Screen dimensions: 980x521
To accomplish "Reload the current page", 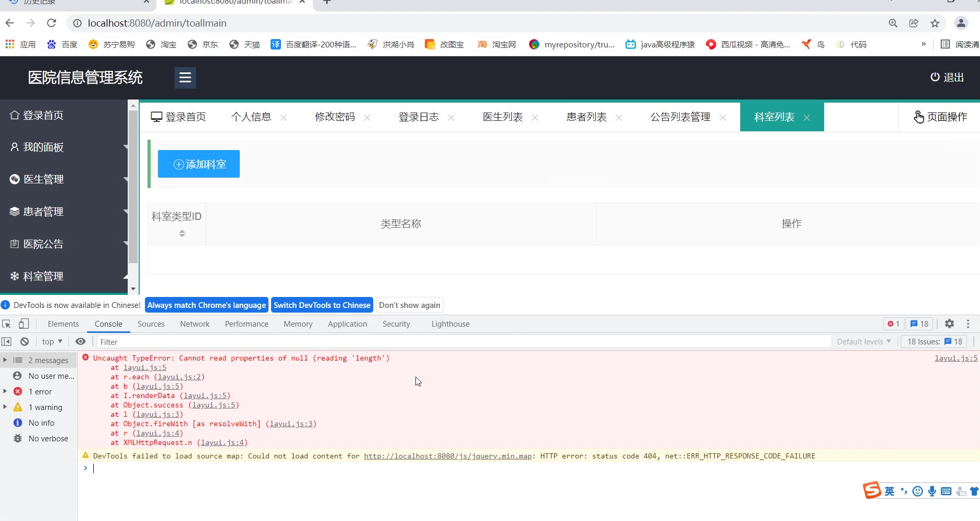I will click(x=51, y=23).
